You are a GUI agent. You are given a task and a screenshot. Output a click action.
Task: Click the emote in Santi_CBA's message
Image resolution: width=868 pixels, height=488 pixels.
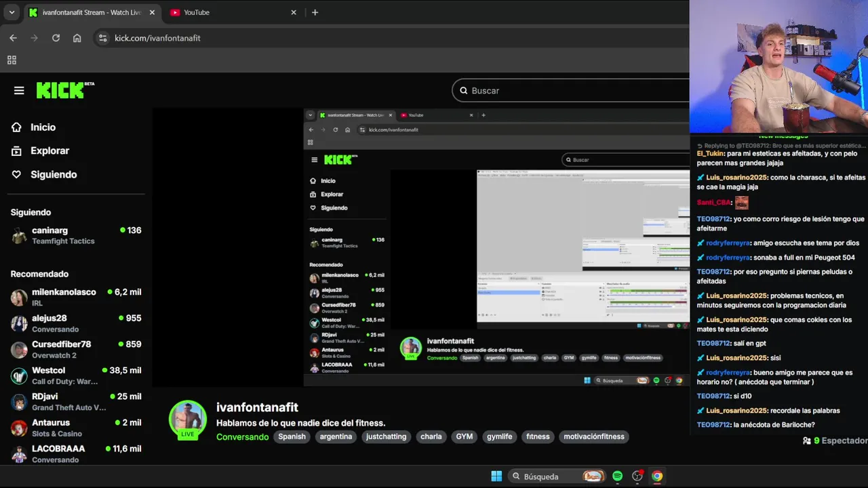pyautogui.click(x=742, y=202)
